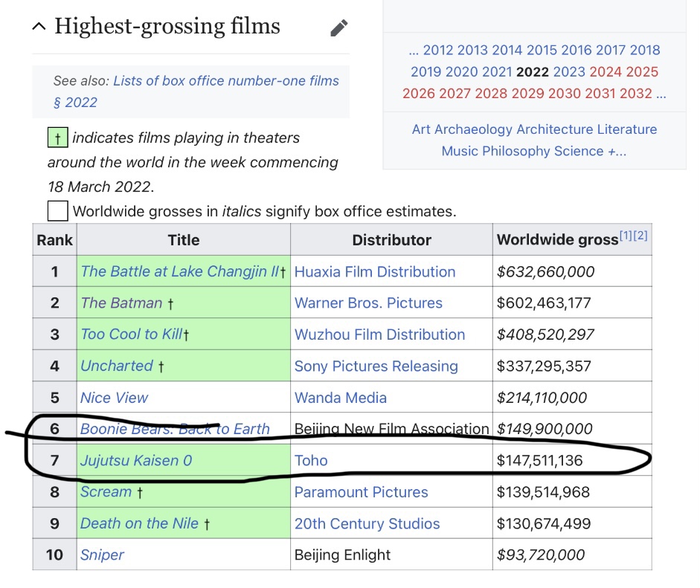700x588 pixels.
Task: Open Huaxia Film Distribution link
Action: (x=375, y=271)
